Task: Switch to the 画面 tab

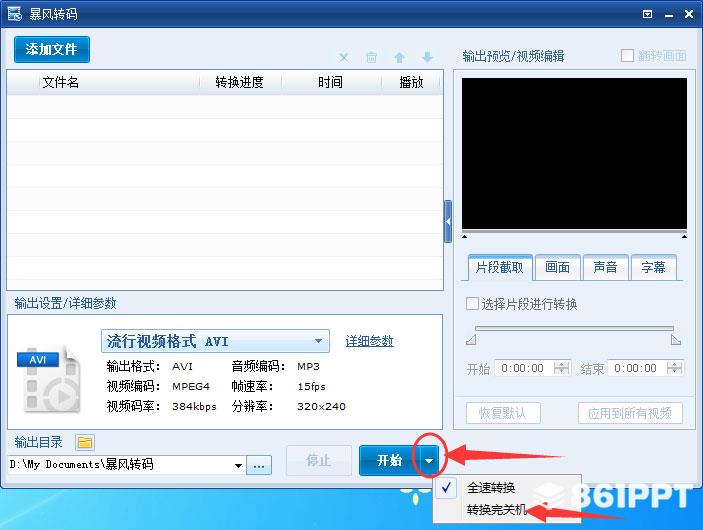Action: 557,268
